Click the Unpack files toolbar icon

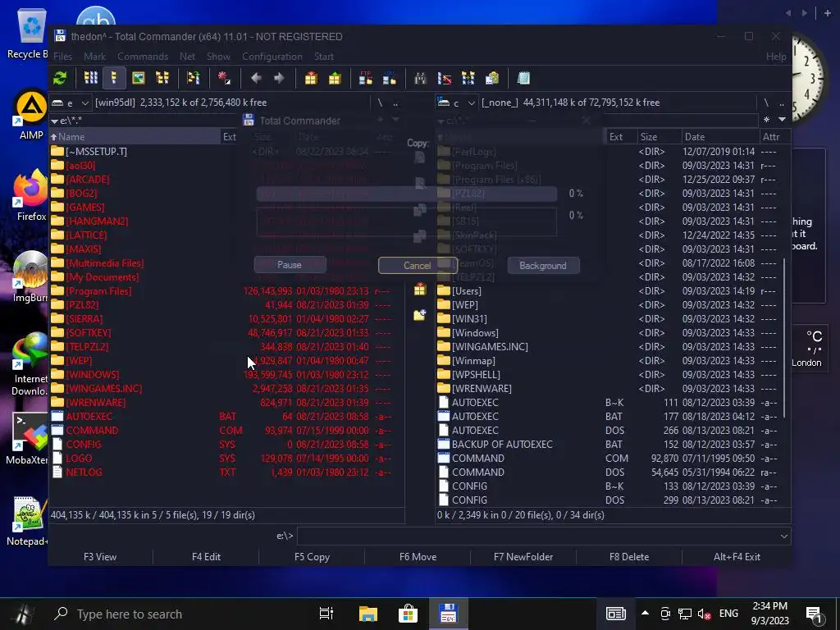click(x=335, y=78)
